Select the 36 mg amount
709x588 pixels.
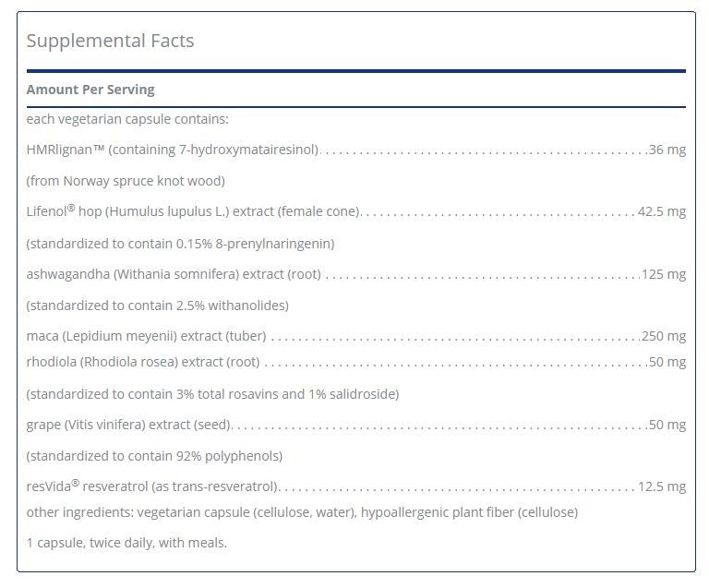coord(667,150)
